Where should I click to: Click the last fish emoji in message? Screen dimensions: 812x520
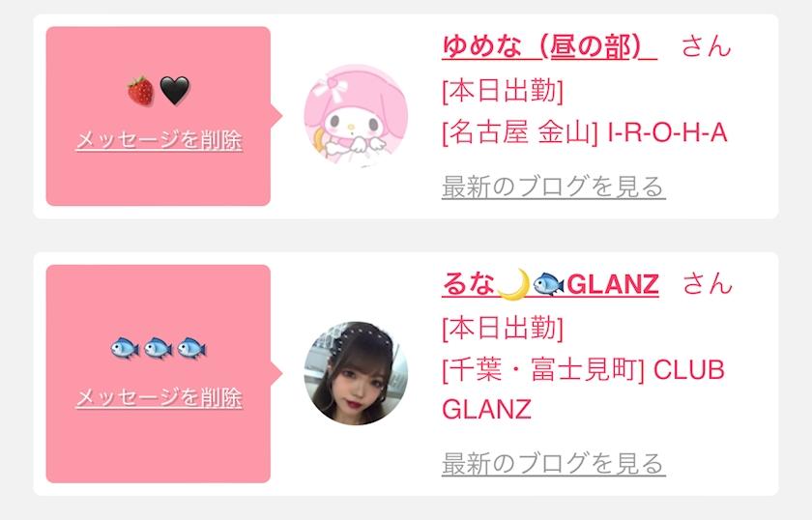(x=191, y=348)
